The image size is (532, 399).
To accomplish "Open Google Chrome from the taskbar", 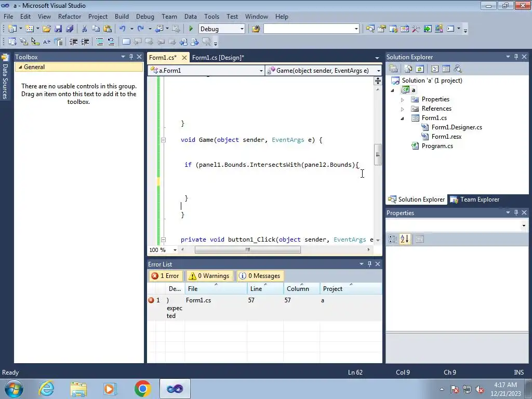I will [x=142, y=389].
